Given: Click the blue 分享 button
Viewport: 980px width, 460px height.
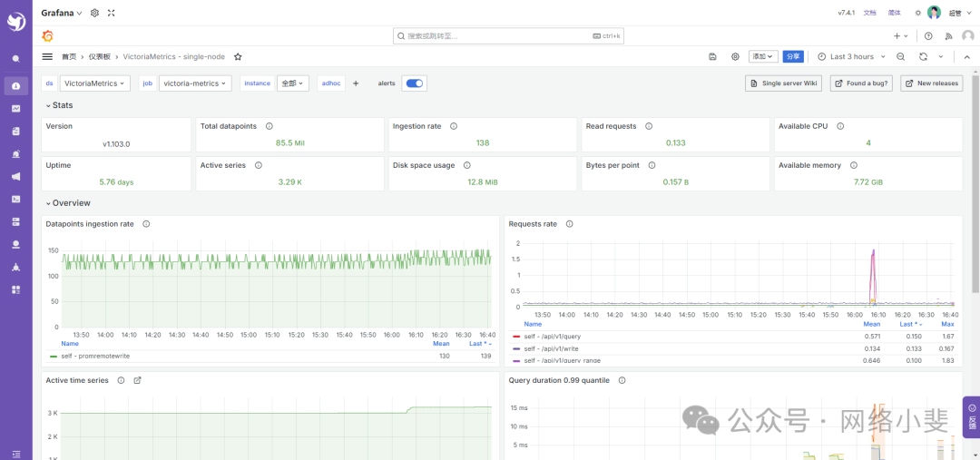Looking at the screenshot, I should click(x=793, y=56).
